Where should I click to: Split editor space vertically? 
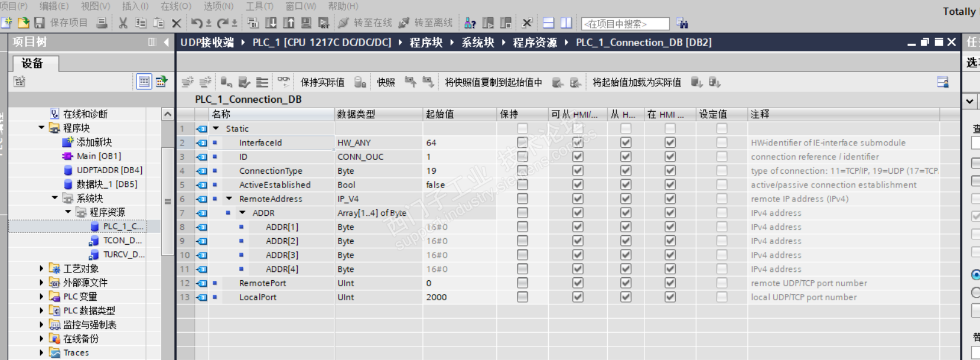pos(566,23)
